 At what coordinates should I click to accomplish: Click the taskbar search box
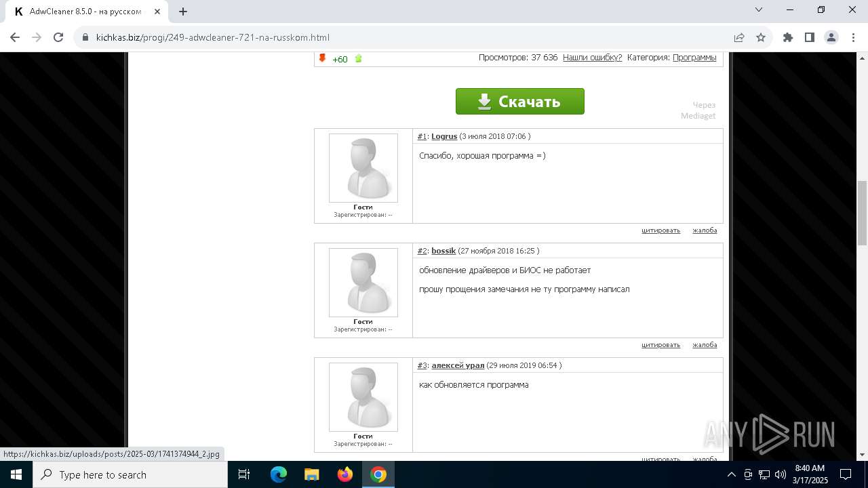(x=130, y=474)
